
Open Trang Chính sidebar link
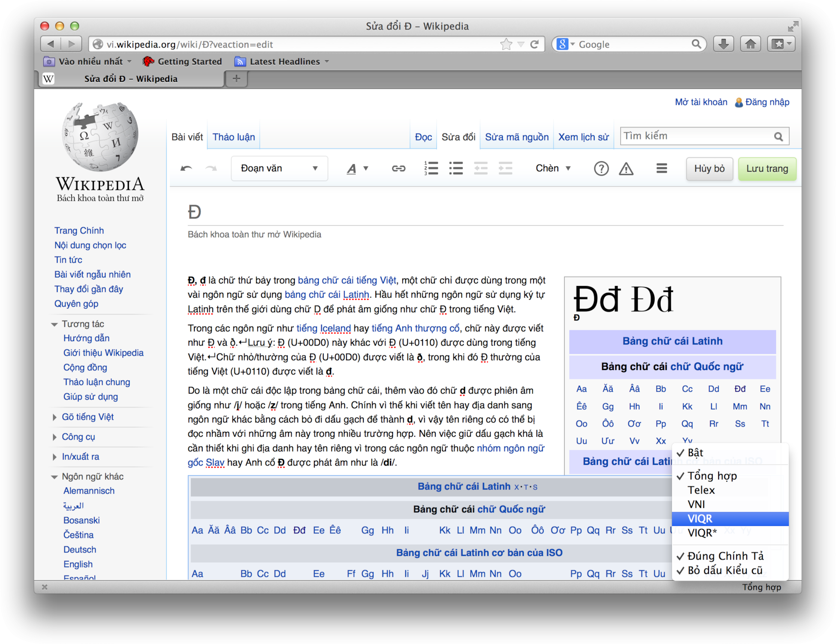pos(79,231)
